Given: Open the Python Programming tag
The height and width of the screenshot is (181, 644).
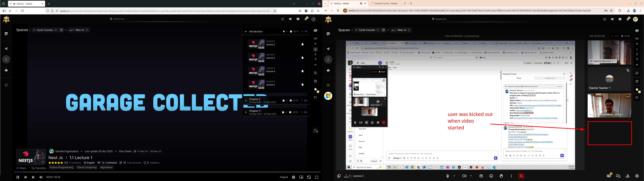Looking at the screenshot, I should 62,167.
